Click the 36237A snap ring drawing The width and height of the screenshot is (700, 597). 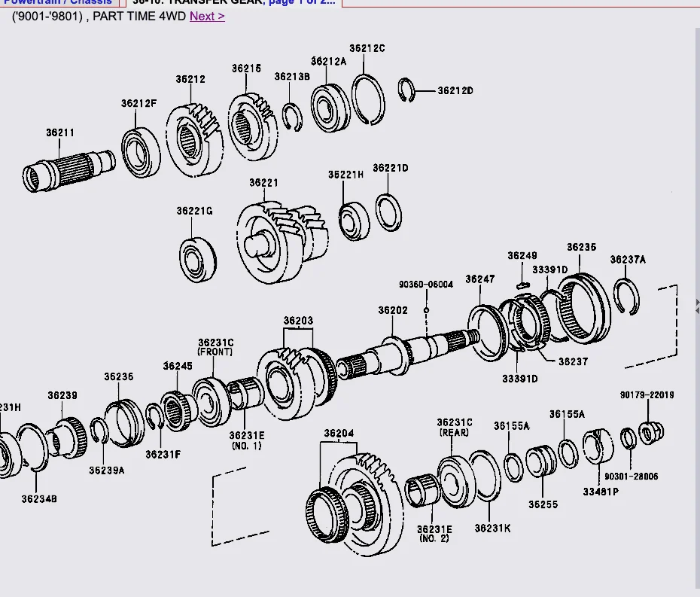[x=626, y=296]
